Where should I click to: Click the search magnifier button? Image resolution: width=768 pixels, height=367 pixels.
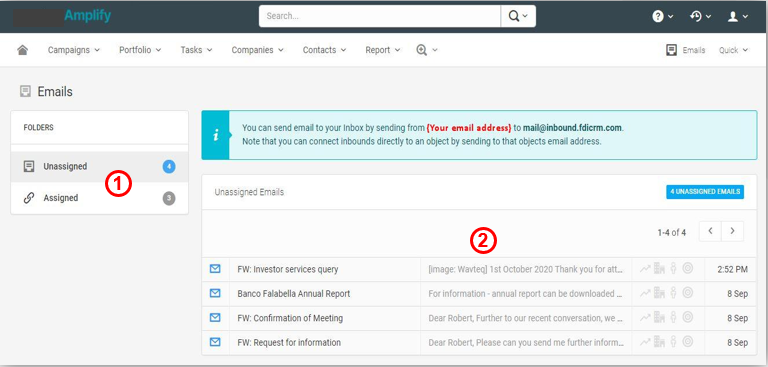[518, 16]
